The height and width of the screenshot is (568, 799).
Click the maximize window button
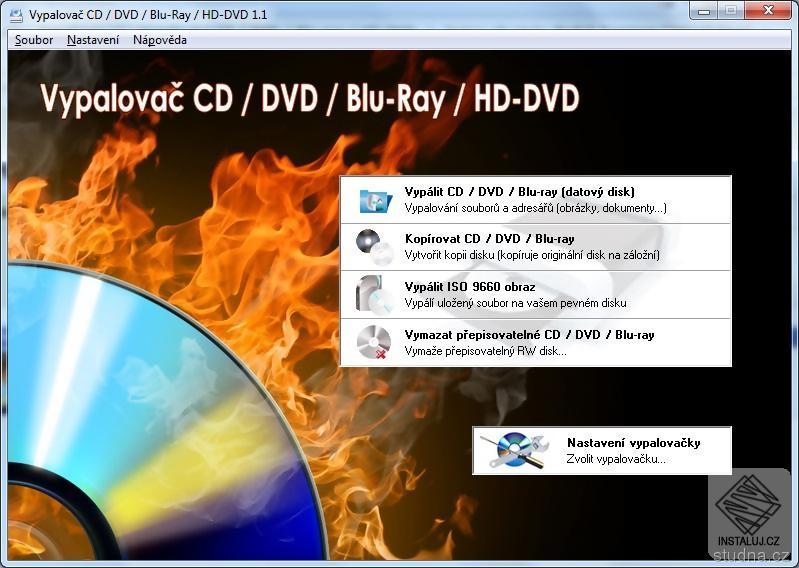coord(731,11)
